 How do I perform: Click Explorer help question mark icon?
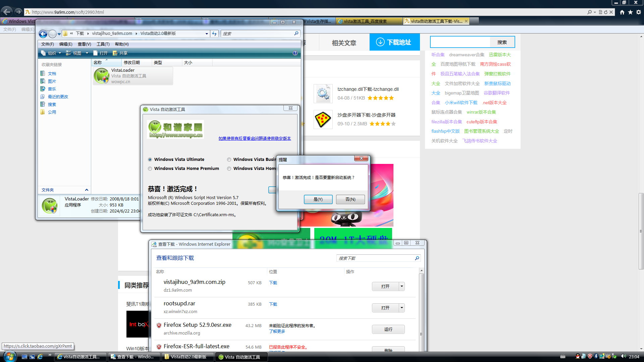(295, 53)
